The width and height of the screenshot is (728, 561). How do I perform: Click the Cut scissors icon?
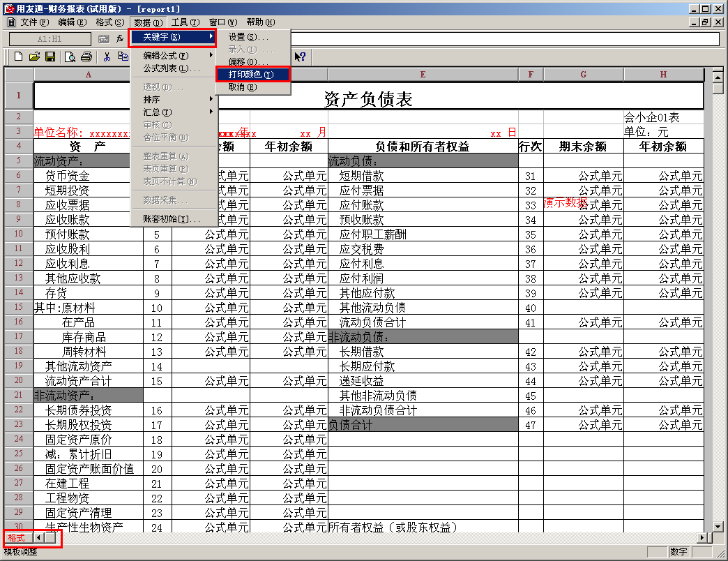click(x=107, y=57)
